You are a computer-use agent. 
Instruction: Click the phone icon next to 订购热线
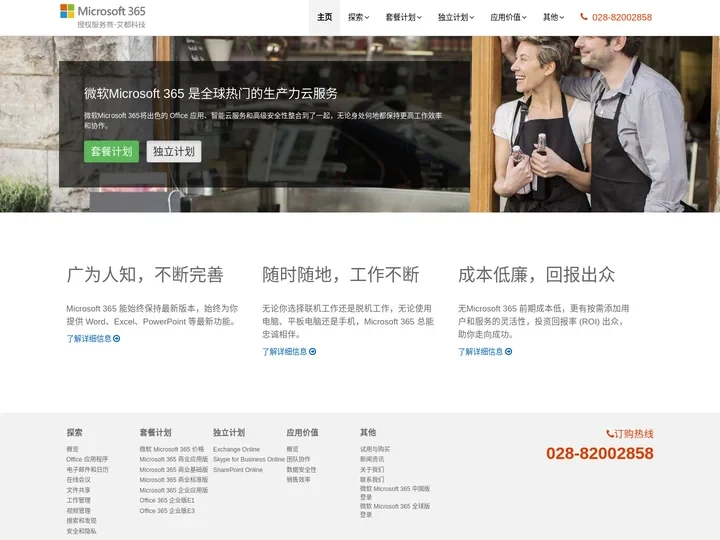610,433
